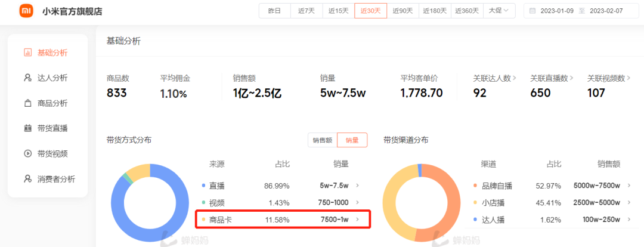Click the 750-1000 sales value
The width and height of the screenshot is (644, 247).
(333, 203)
